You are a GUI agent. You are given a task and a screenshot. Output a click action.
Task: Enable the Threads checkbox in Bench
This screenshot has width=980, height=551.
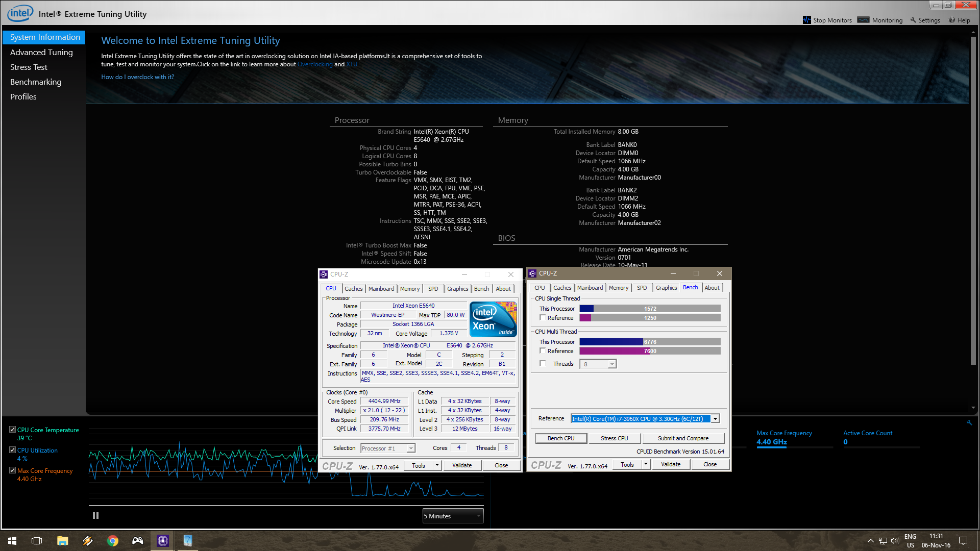(543, 363)
